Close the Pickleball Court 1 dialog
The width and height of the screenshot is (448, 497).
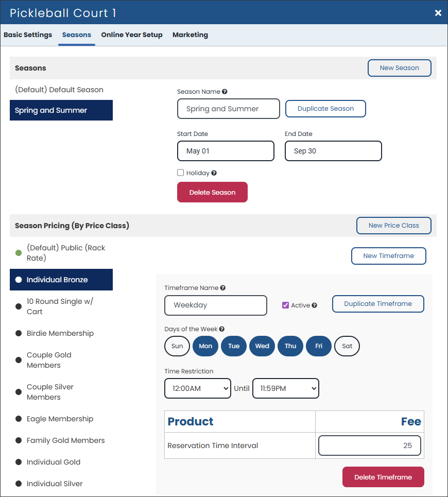point(438,13)
